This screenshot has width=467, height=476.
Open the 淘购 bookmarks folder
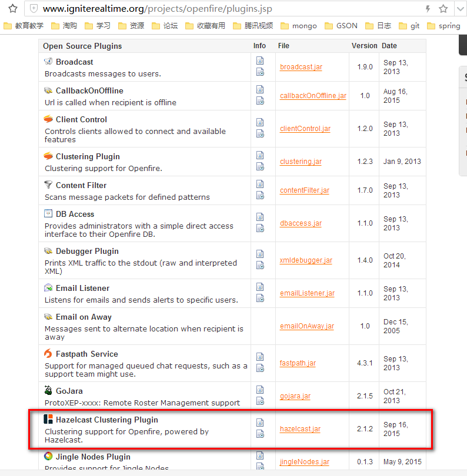[x=64, y=26]
